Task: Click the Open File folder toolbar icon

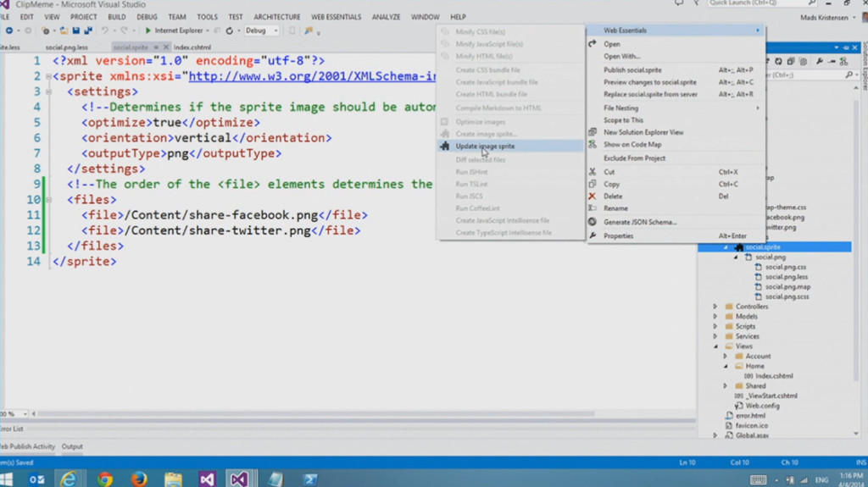Action: (x=64, y=31)
